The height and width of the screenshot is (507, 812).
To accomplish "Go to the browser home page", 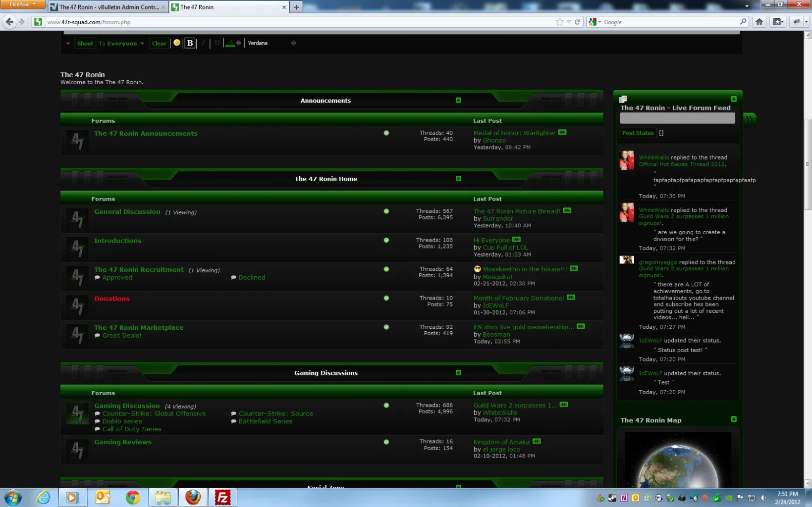I will (x=759, y=22).
